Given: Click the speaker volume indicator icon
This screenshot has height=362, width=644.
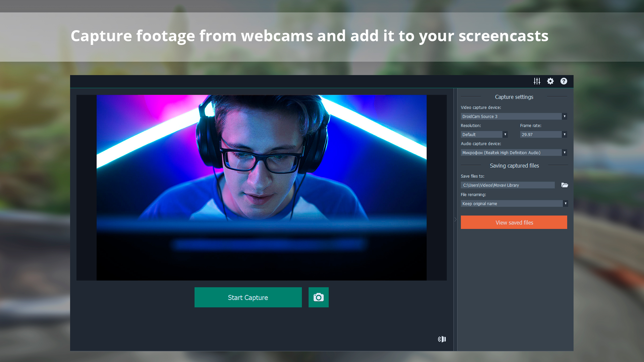Looking at the screenshot, I should tap(442, 339).
